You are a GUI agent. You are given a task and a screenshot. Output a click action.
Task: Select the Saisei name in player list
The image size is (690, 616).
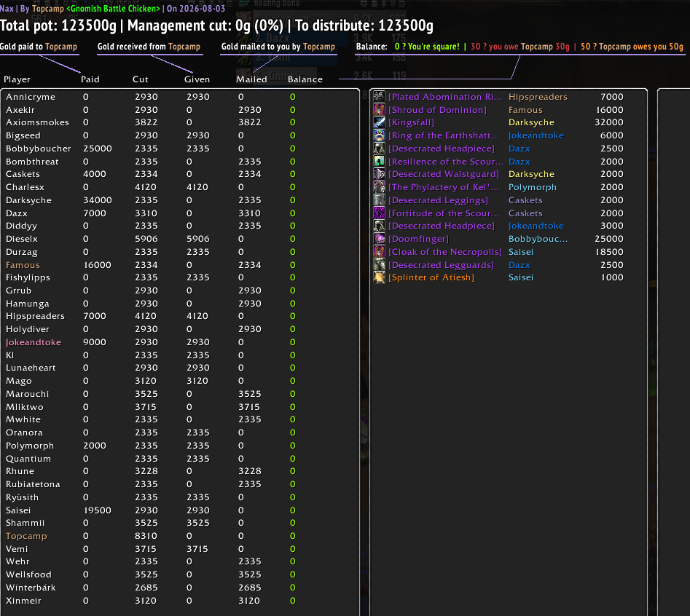coord(18,510)
